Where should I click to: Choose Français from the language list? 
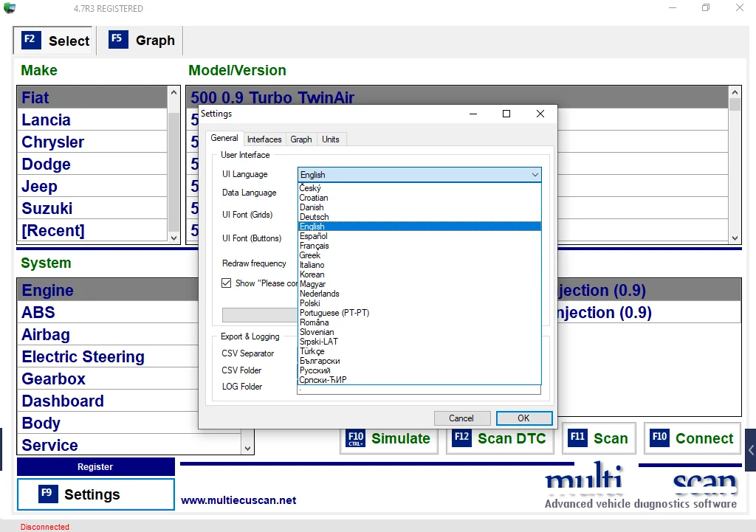pos(419,246)
